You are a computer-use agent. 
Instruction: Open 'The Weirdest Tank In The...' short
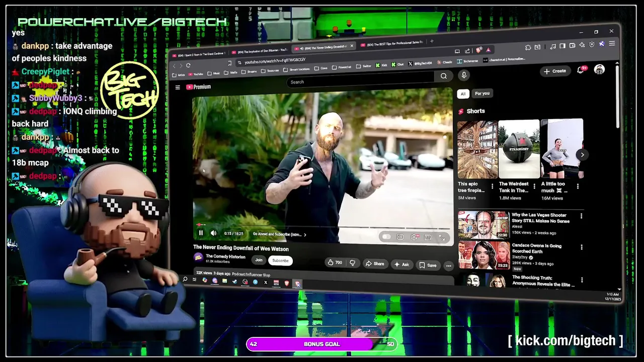click(x=519, y=149)
